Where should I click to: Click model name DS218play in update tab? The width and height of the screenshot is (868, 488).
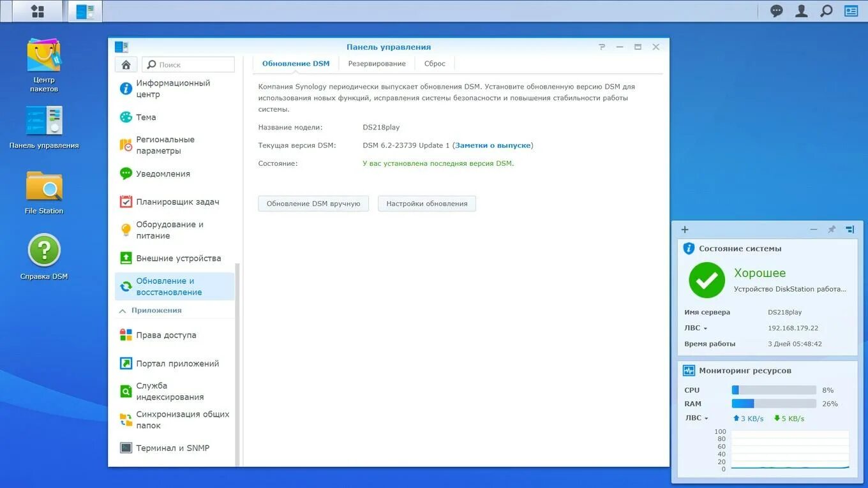point(381,128)
